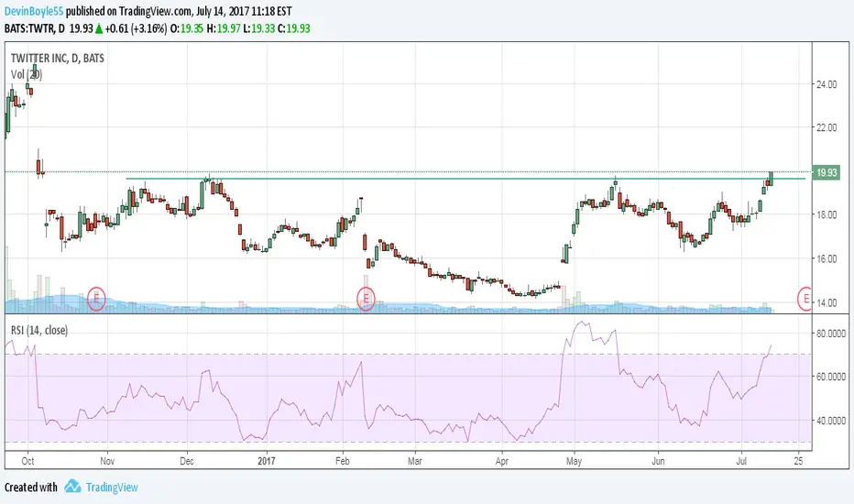Click the earnings marker at right edge
This screenshot has height=504, width=854.
point(805,299)
